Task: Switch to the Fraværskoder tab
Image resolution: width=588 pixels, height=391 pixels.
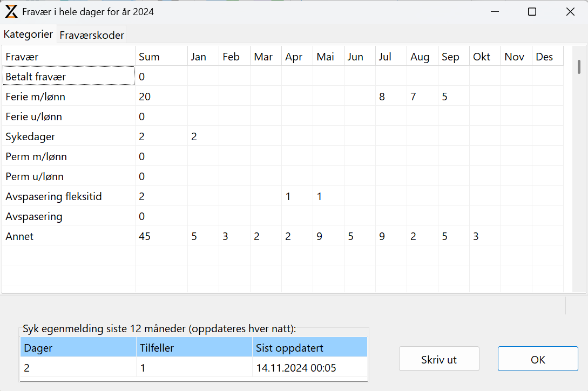Action: click(x=91, y=35)
